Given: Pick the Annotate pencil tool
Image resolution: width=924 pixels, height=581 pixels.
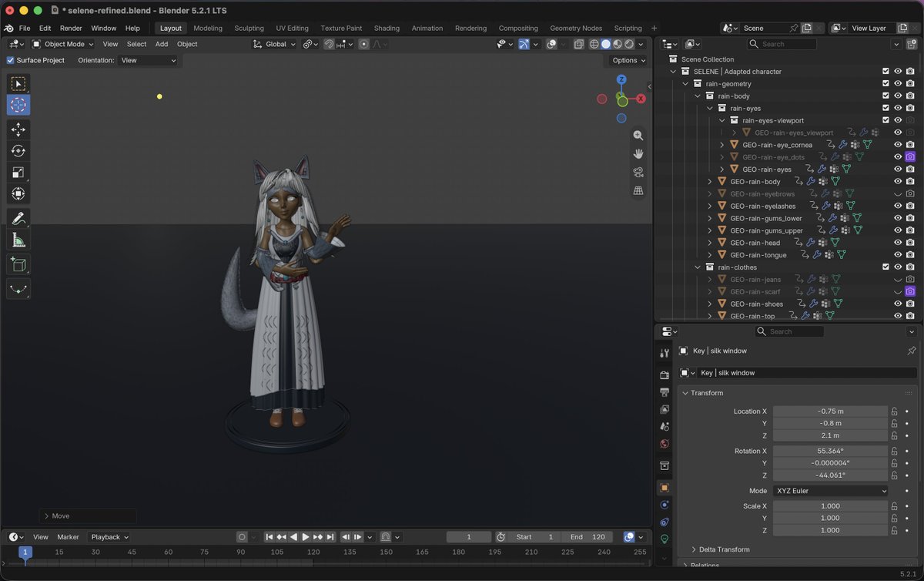Looking at the screenshot, I should click(18, 219).
